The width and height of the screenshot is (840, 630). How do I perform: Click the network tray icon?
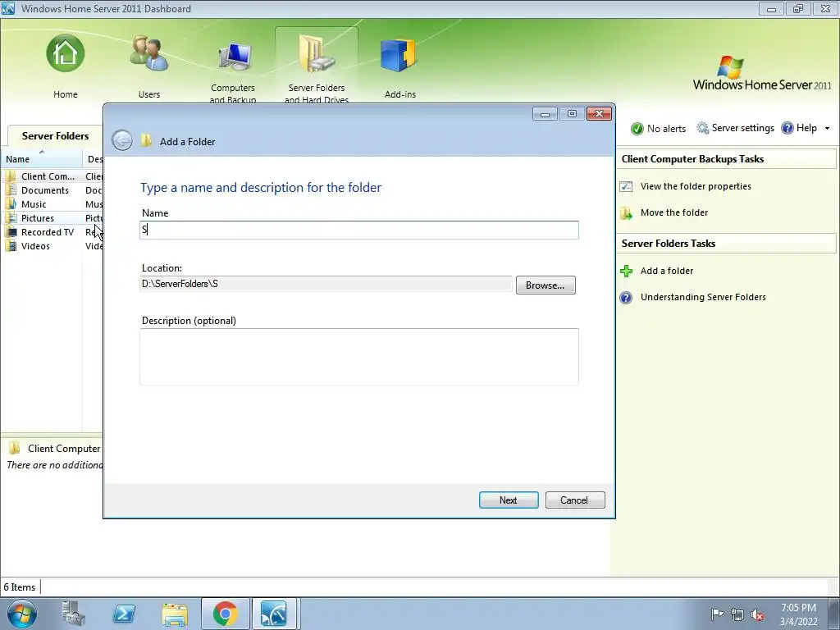(x=737, y=614)
